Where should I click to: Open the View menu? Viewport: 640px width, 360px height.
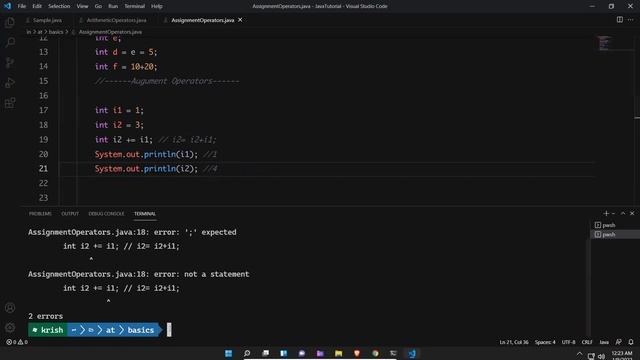click(x=82, y=6)
